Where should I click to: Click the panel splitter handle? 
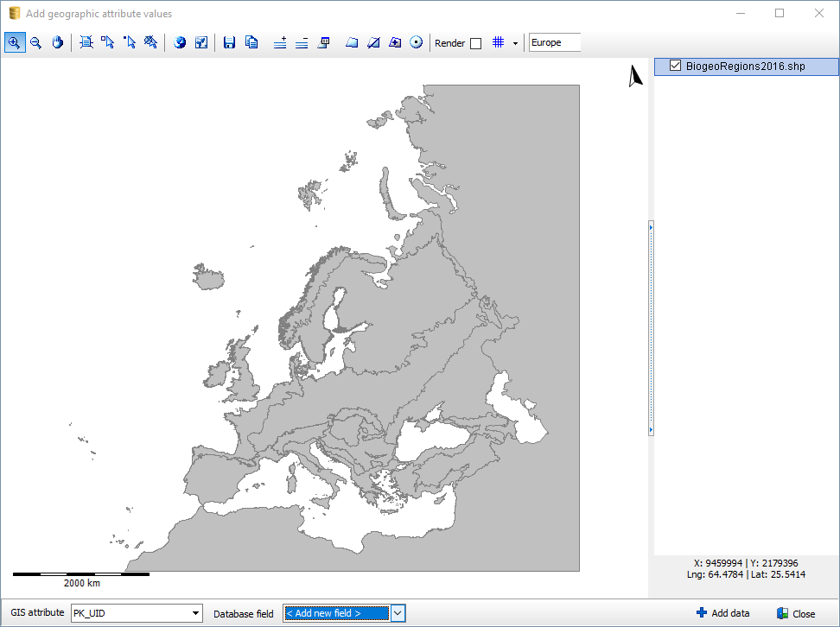651,328
